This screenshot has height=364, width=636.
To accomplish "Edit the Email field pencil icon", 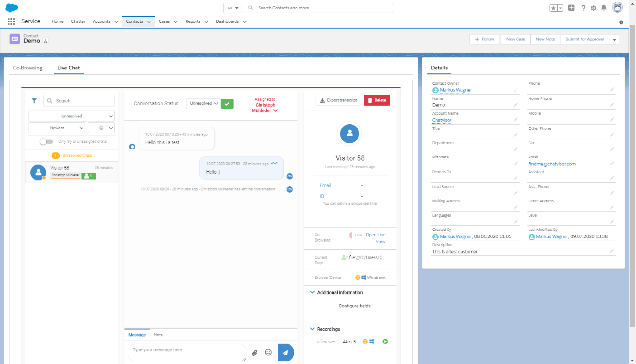I will pos(612,164).
